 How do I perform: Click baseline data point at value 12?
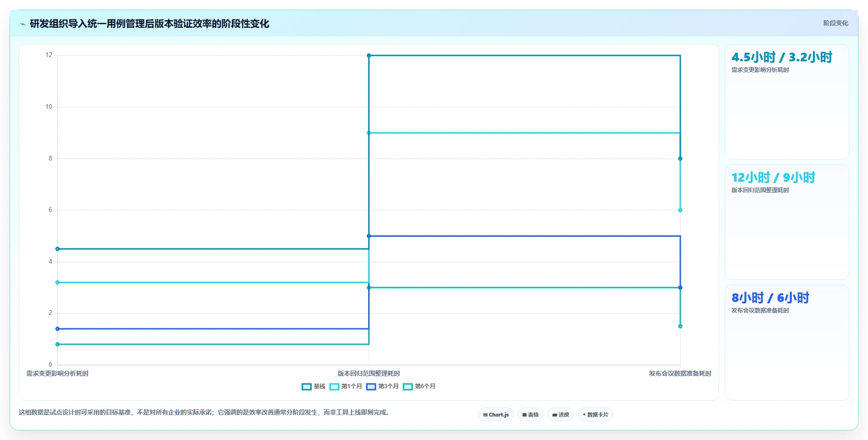pyautogui.click(x=369, y=56)
